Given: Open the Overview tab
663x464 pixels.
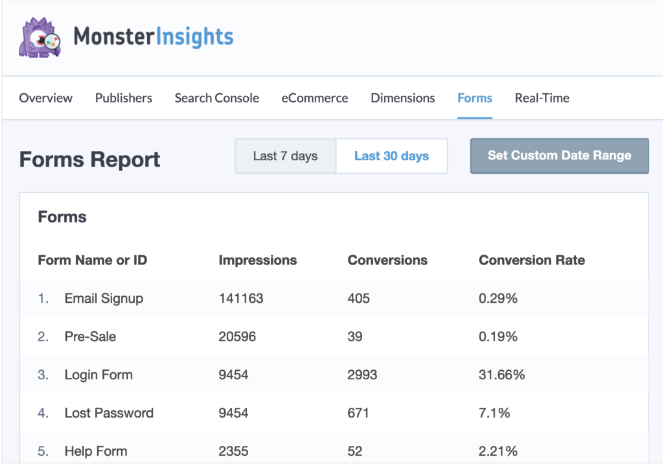Looking at the screenshot, I should coord(46,98).
